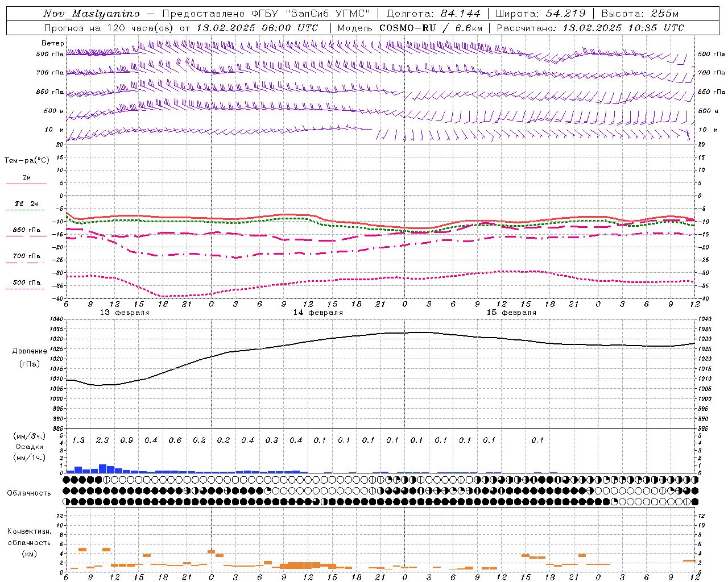Select the forecast start '13.02.2025 06:00 UTC'

click(257, 28)
